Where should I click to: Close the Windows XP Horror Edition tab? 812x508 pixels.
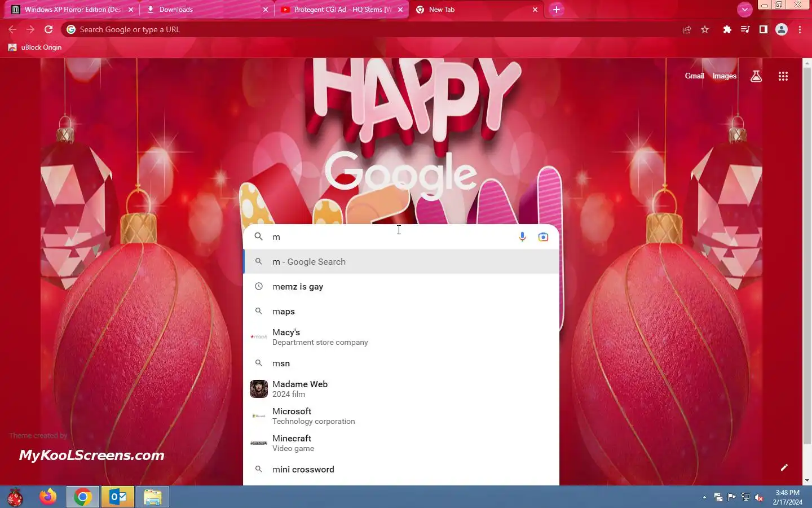point(131,10)
